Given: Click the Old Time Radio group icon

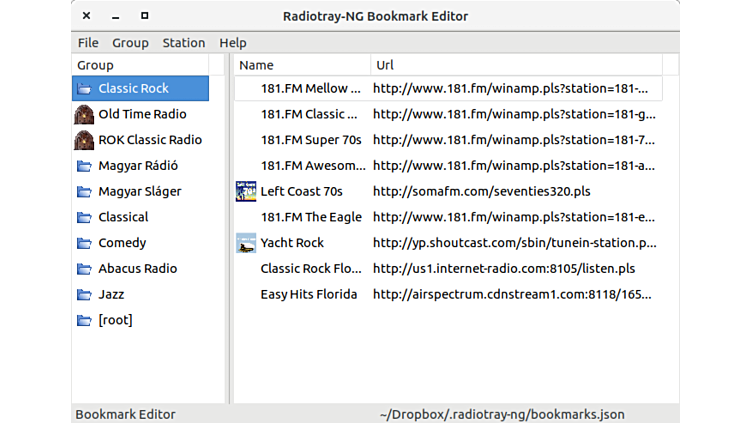Looking at the screenshot, I should tap(85, 114).
